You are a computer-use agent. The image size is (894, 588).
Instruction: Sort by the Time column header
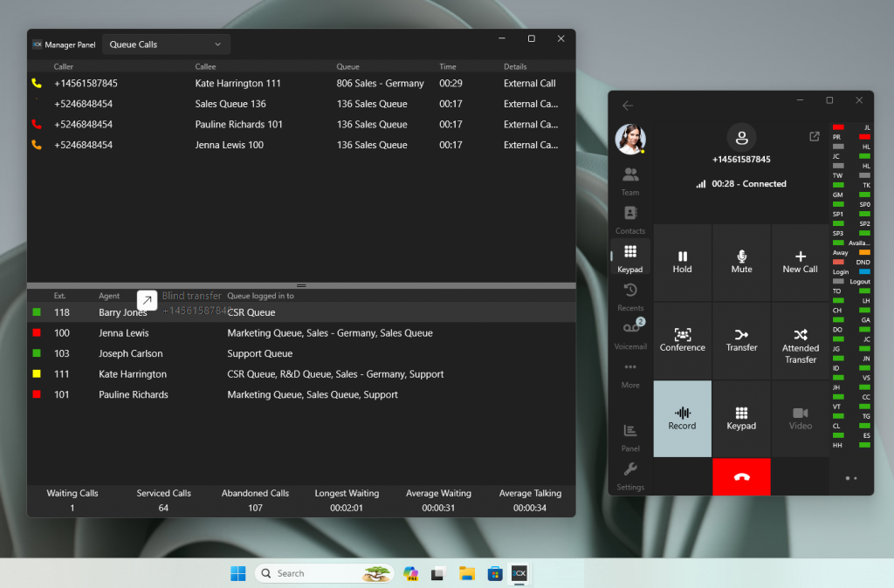coord(448,66)
